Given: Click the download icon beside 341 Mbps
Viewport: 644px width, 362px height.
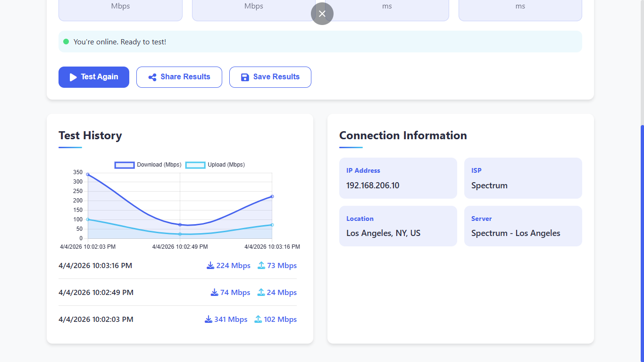Looking at the screenshot, I should point(209,320).
